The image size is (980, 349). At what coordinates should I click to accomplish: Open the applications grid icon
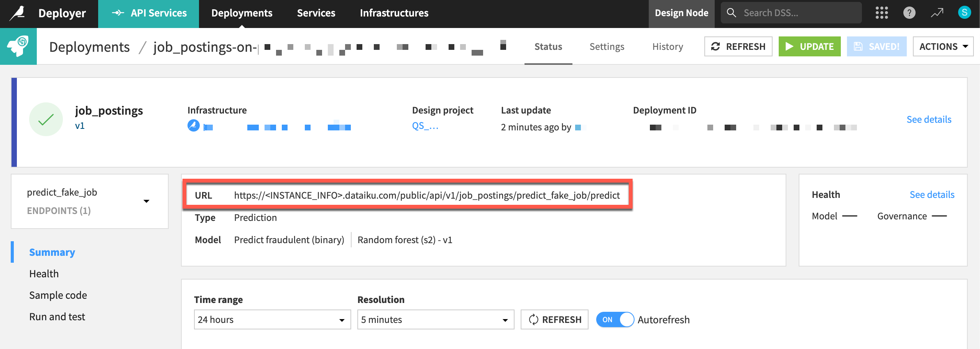tap(882, 13)
